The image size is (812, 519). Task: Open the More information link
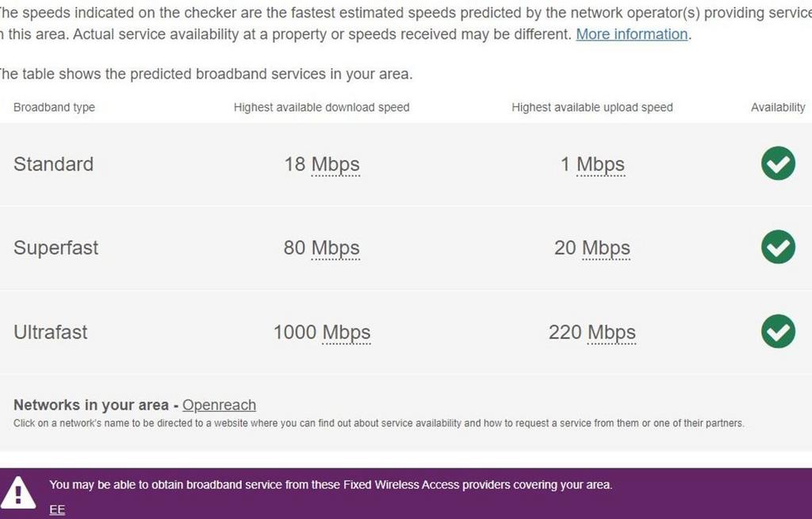pos(632,34)
